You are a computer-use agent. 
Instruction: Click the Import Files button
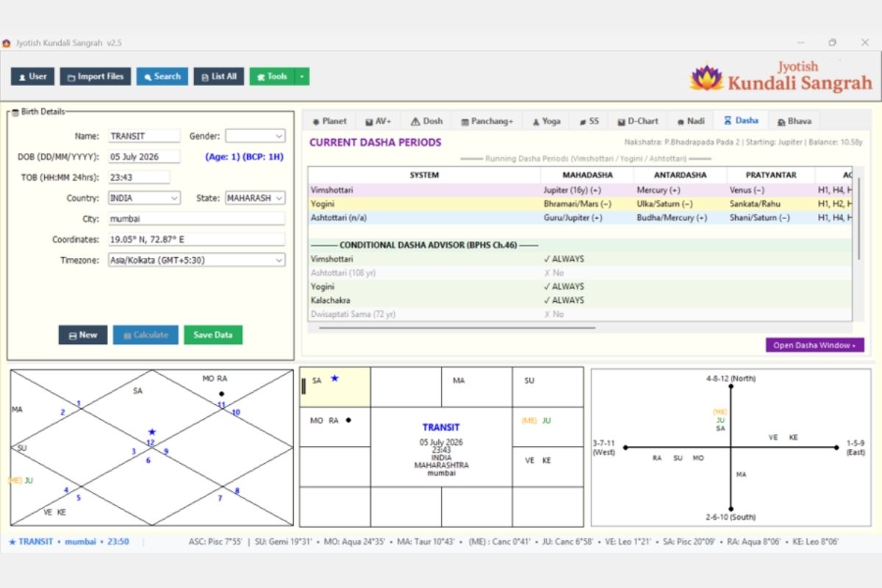[x=96, y=76]
